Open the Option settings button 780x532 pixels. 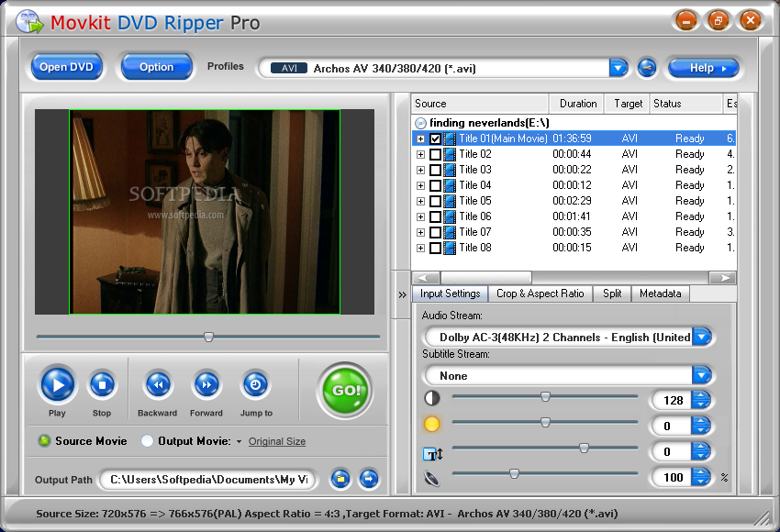(x=156, y=67)
